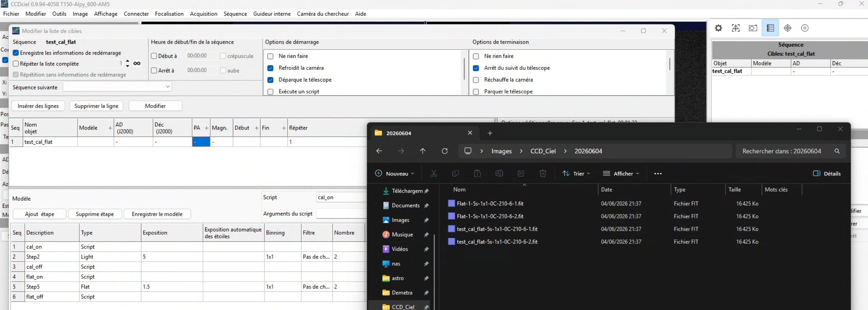The width and height of the screenshot is (868, 310).
Task: Go forward in File Explorer
Action: point(401,151)
